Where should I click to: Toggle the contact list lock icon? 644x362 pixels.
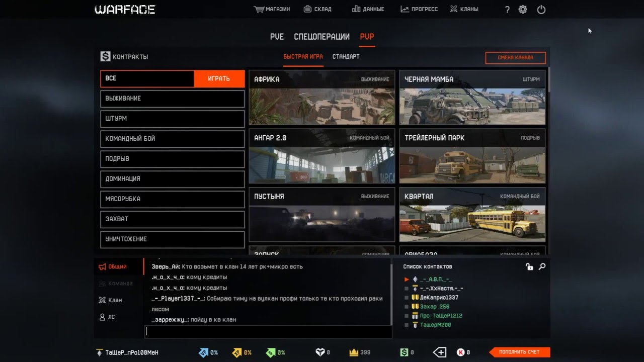[x=529, y=266]
